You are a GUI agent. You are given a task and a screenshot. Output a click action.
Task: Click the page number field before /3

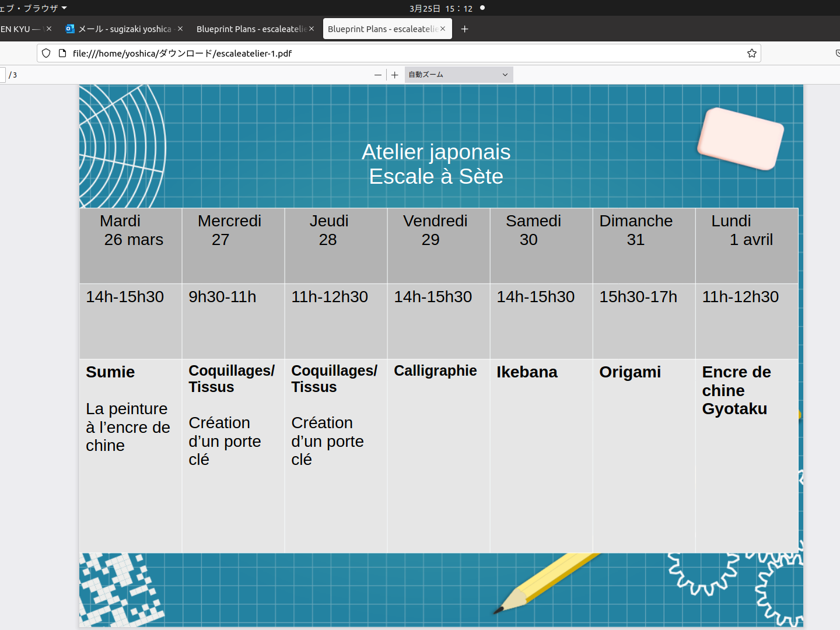tap(2, 75)
